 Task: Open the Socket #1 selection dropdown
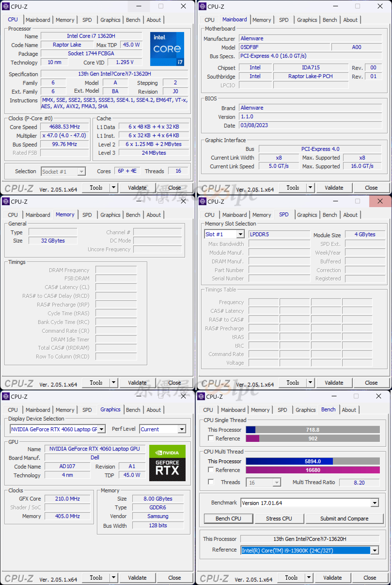point(63,171)
